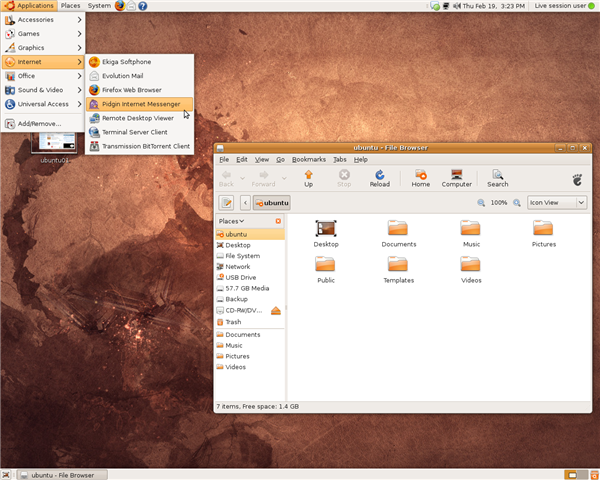
Task: Open the Icon View dropdown
Action: click(x=557, y=202)
